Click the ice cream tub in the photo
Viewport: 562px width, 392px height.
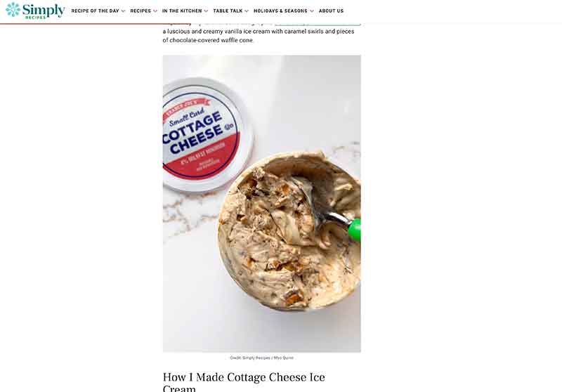289,230
